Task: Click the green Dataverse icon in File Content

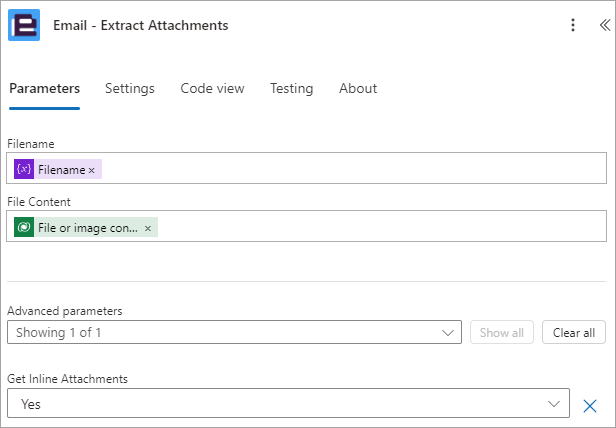Action: 24,227
